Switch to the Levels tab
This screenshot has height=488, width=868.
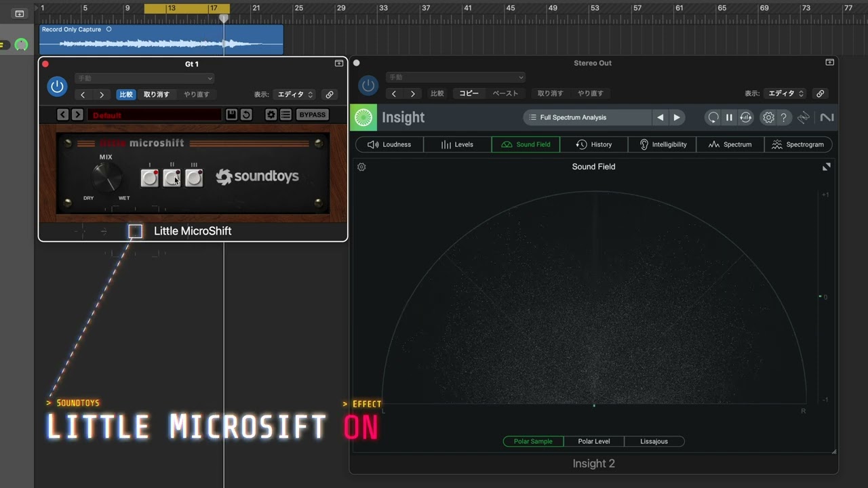457,144
